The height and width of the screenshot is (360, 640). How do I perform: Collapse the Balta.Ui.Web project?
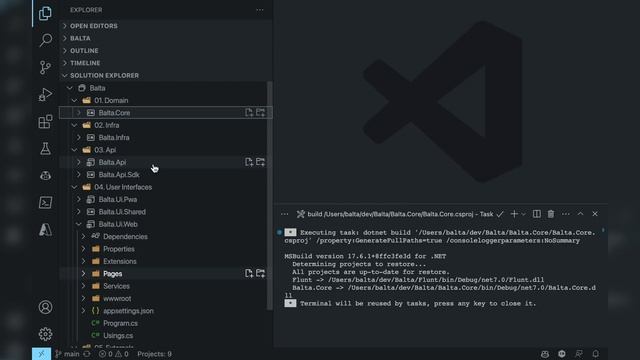(x=79, y=224)
